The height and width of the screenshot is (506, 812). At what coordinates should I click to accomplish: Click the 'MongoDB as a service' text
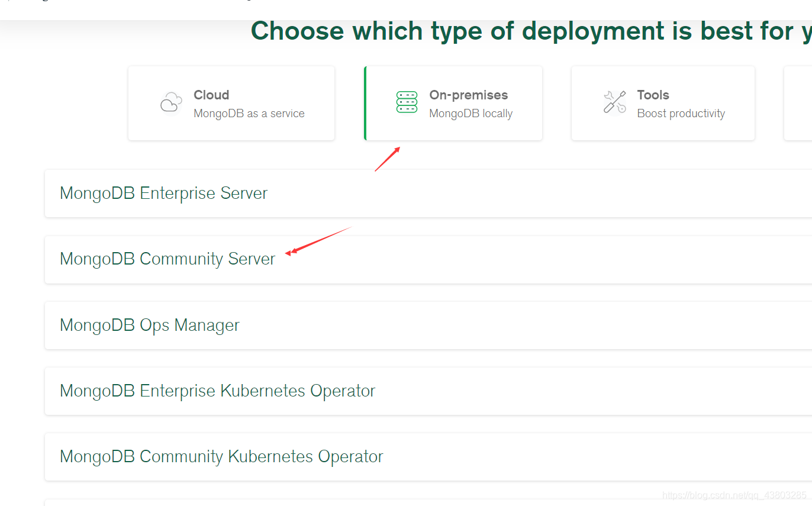[x=249, y=114]
